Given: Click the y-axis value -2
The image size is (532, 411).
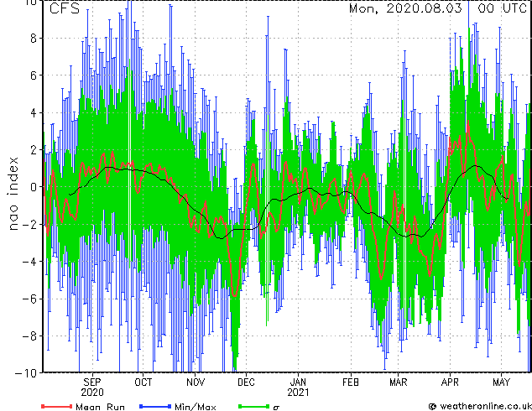Looking at the screenshot, I should click(29, 225).
